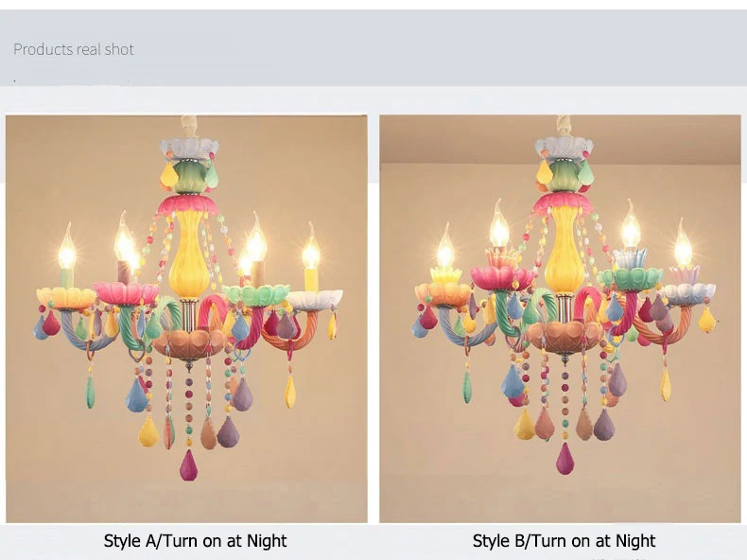This screenshot has width=747, height=560.
Task: Click the rightmost lit candle bulb in Style A
Action: tap(310, 248)
